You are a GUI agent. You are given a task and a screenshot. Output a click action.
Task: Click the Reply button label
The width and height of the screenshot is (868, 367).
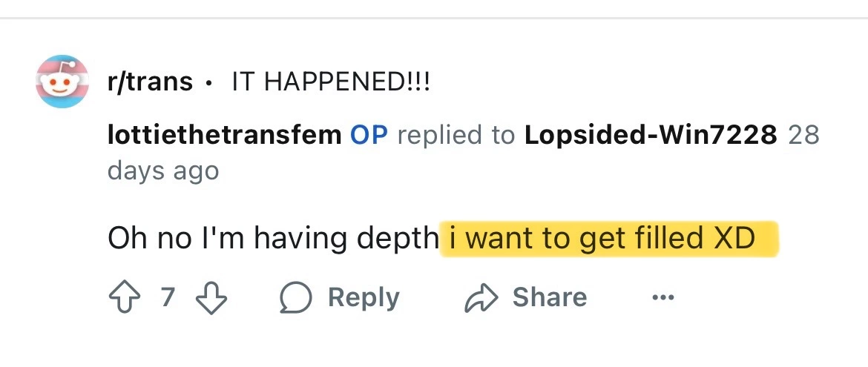[x=364, y=298]
